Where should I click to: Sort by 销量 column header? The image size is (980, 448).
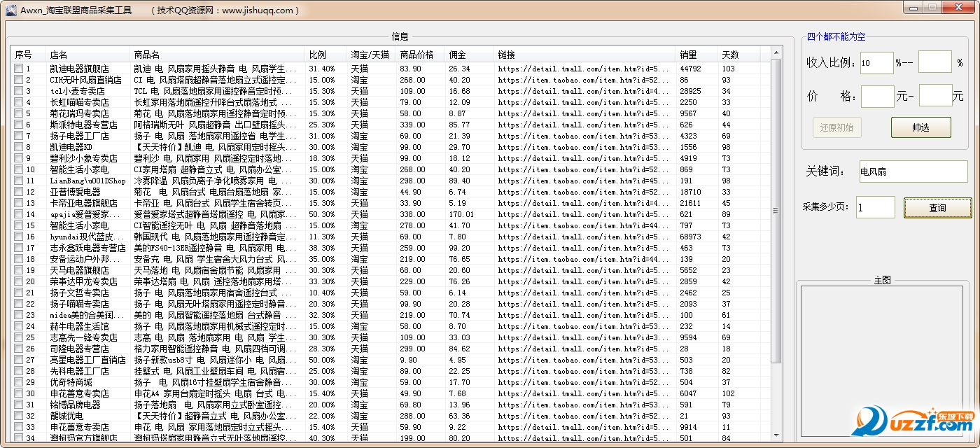[x=697, y=55]
